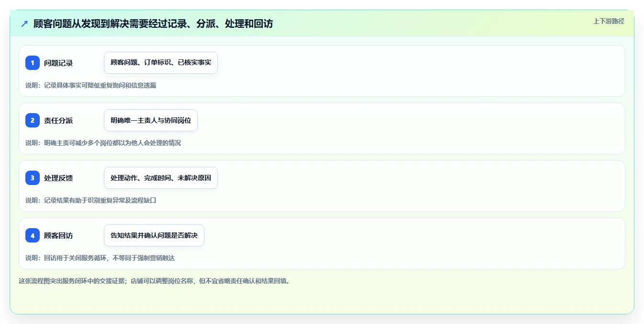This screenshot has width=644, height=324.
Task: Click the step 4 number badge
Action: (33, 235)
